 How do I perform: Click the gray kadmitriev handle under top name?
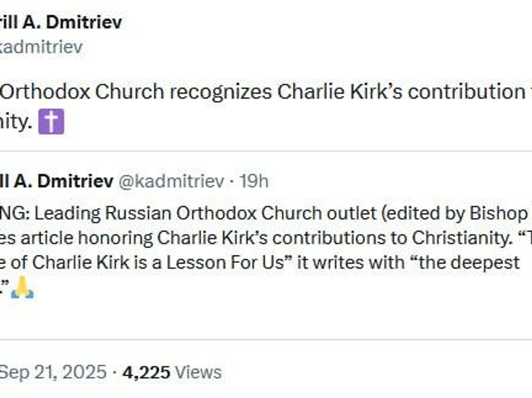[41, 47]
